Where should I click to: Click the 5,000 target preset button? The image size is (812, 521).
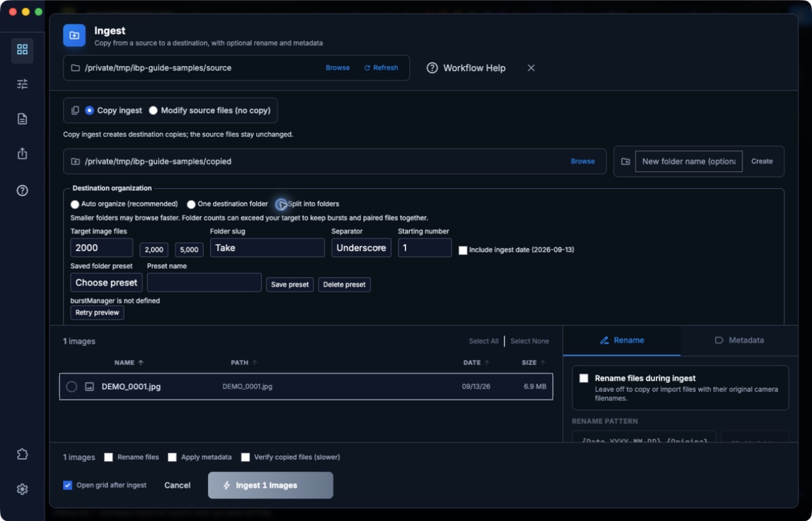[189, 250]
